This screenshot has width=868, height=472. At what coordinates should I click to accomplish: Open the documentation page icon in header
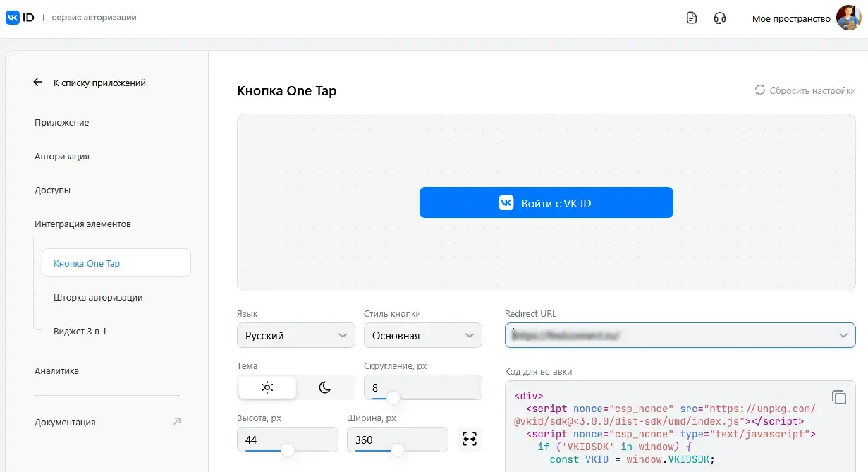(x=692, y=18)
